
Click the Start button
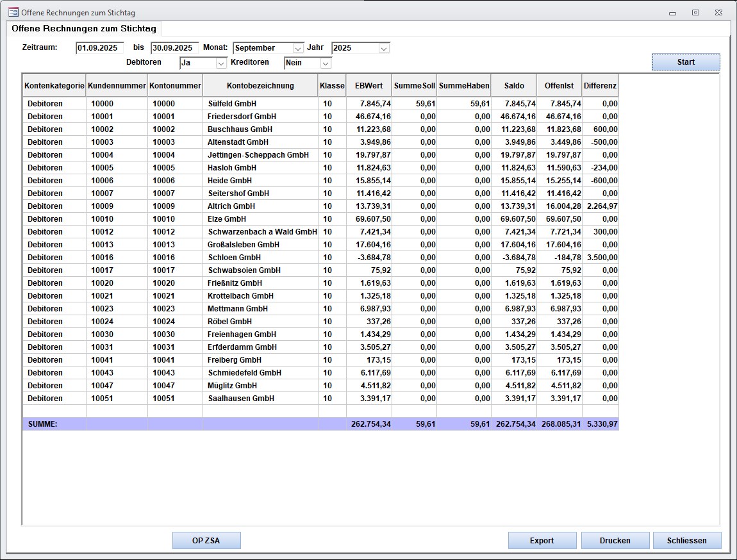tap(686, 62)
